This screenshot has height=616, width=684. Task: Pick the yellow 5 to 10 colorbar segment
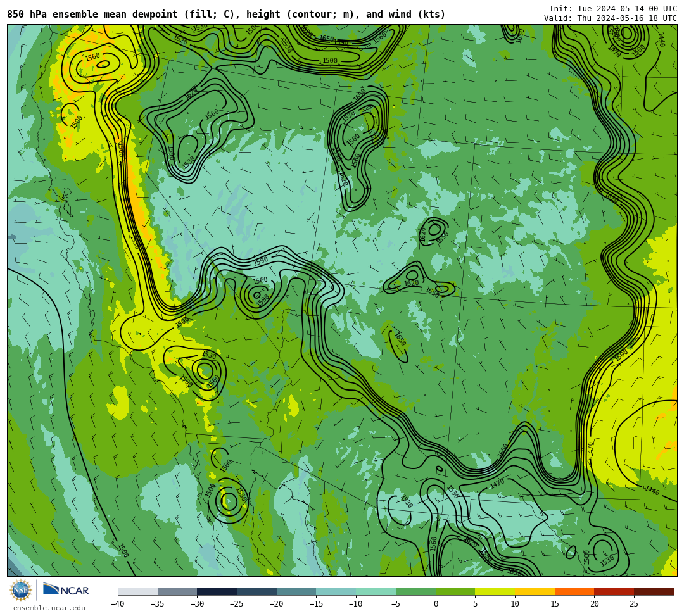(x=495, y=591)
